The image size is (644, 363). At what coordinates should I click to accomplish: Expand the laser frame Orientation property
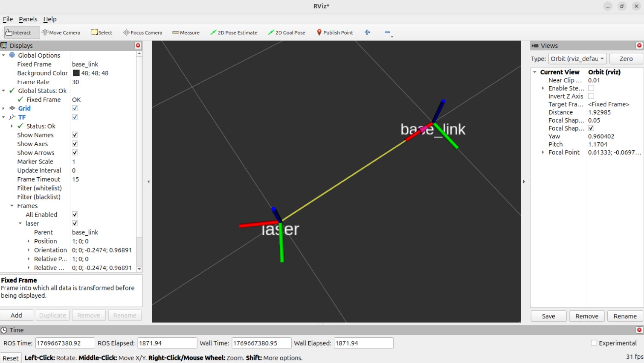(x=29, y=250)
